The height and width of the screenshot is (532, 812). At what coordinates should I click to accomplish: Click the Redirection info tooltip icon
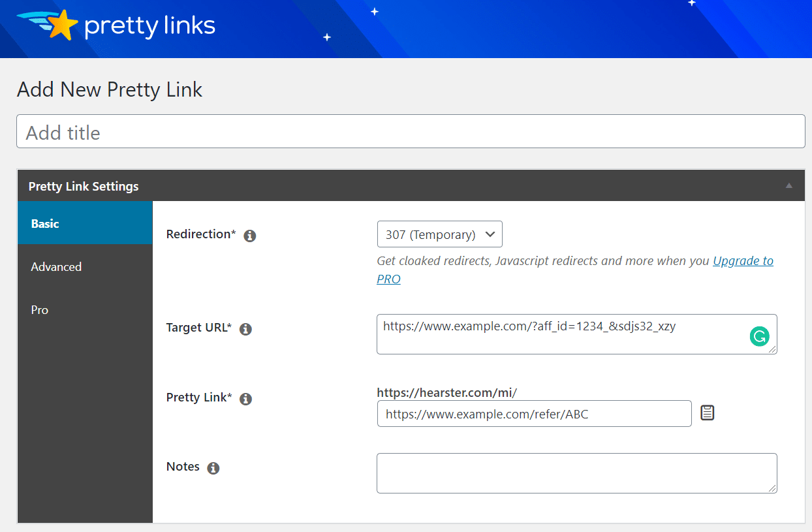(x=249, y=236)
